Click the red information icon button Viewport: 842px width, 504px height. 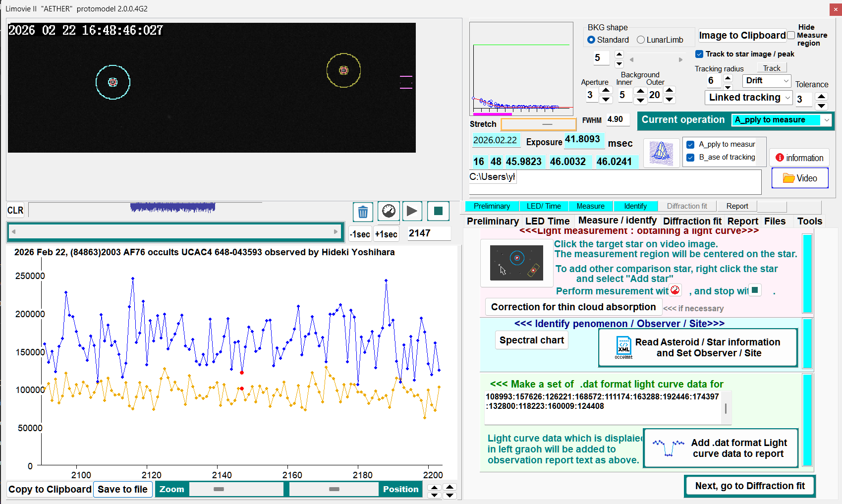799,158
